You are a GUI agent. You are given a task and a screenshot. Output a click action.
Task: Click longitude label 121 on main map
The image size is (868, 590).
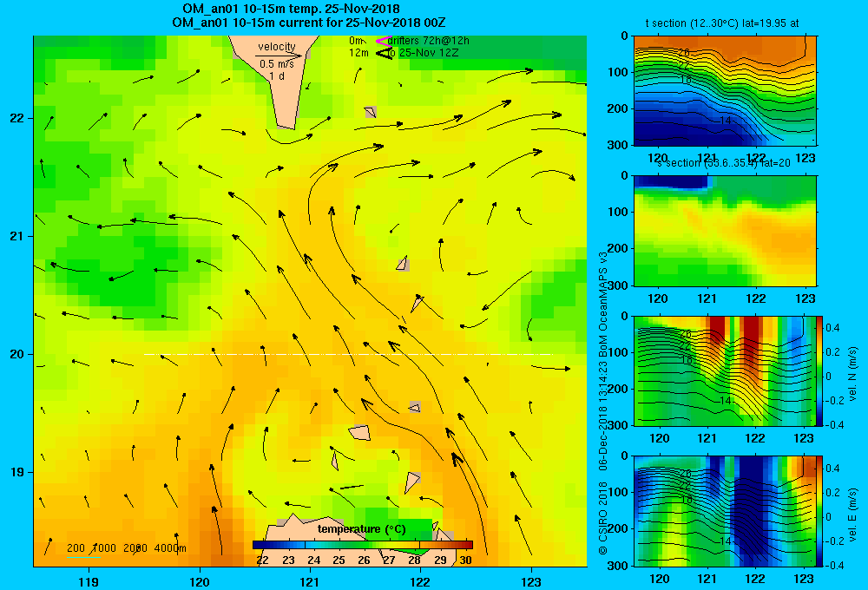(310, 581)
